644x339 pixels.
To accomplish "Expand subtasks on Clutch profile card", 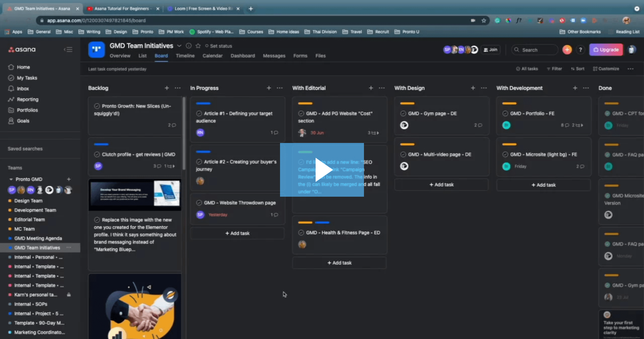I will pos(170,166).
